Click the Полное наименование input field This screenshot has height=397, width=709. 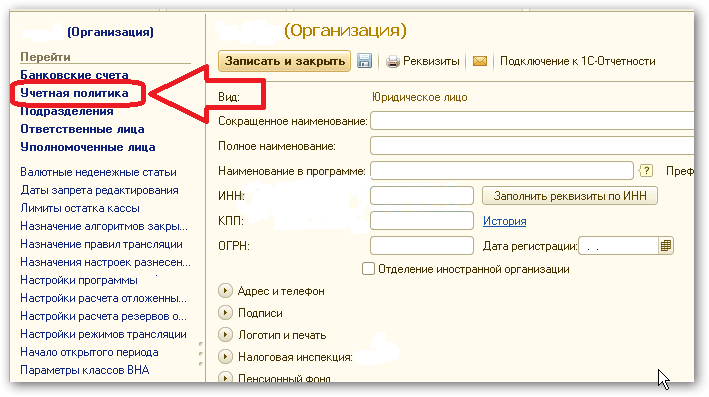pos(532,146)
